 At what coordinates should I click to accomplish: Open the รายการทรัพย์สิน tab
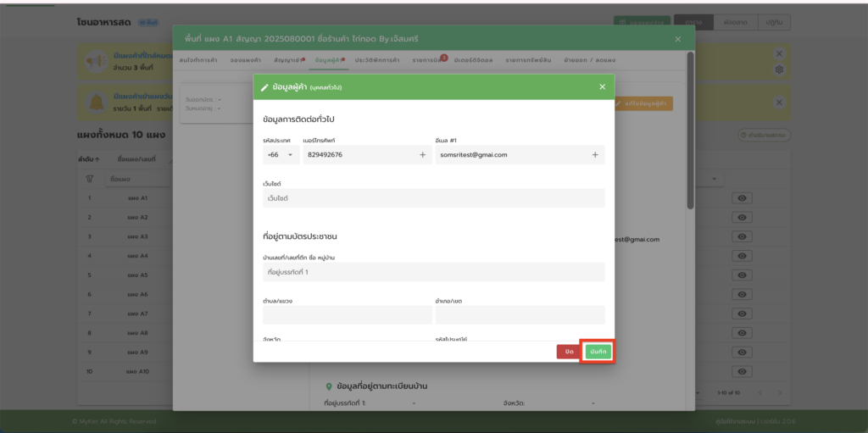529,60
